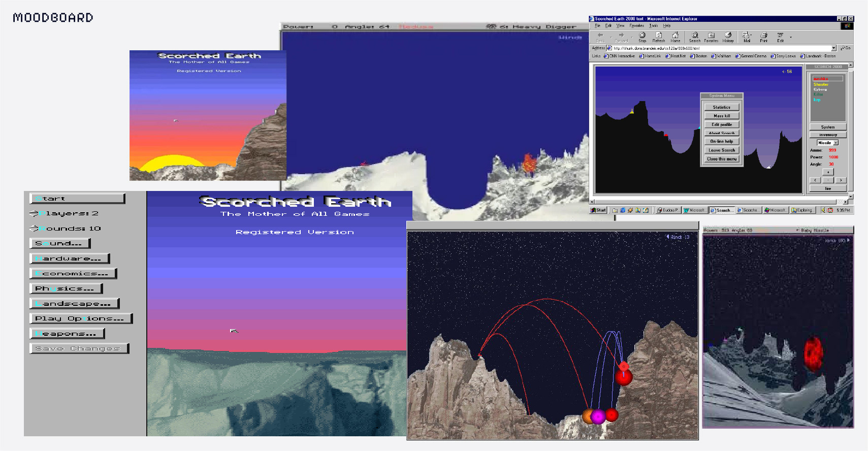Open the Physics... settings button

tap(66, 288)
